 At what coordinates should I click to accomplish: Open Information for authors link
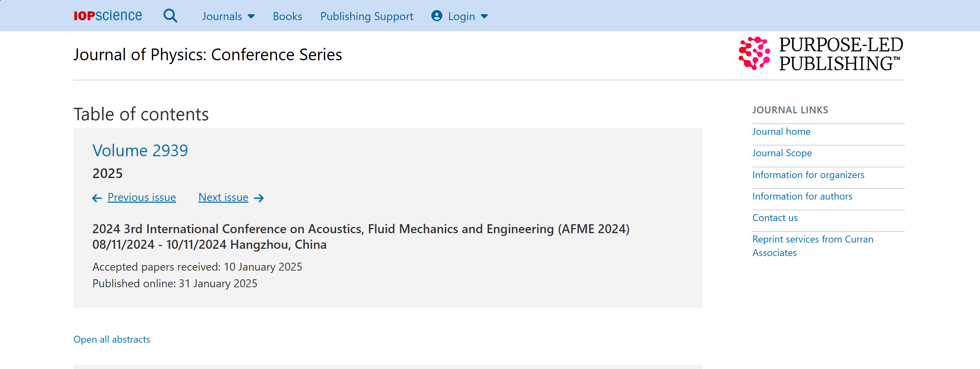pyautogui.click(x=802, y=196)
